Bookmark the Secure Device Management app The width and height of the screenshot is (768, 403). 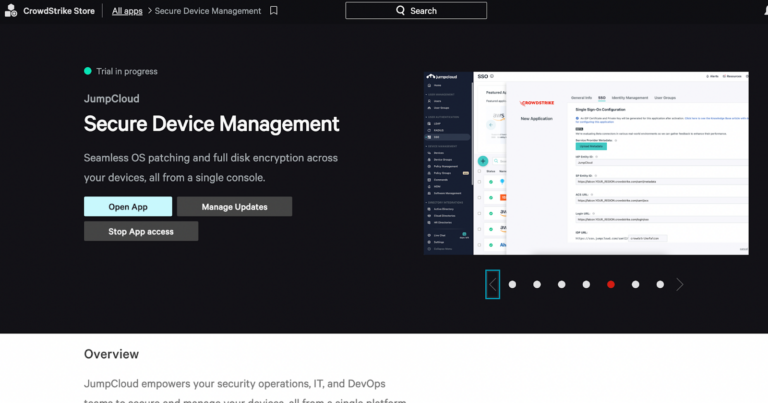tap(274, 10)
